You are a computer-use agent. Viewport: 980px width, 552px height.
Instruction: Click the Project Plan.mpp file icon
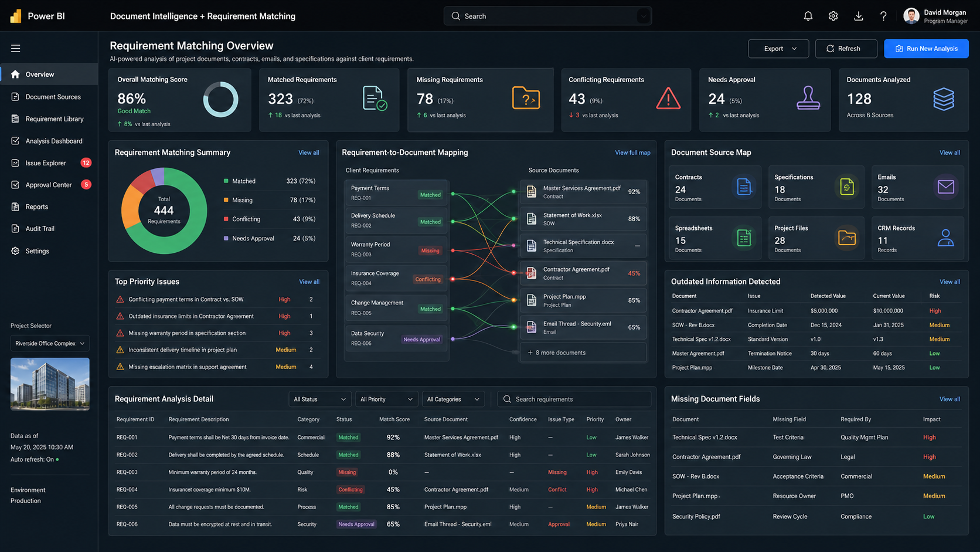(x=532, y=300)
